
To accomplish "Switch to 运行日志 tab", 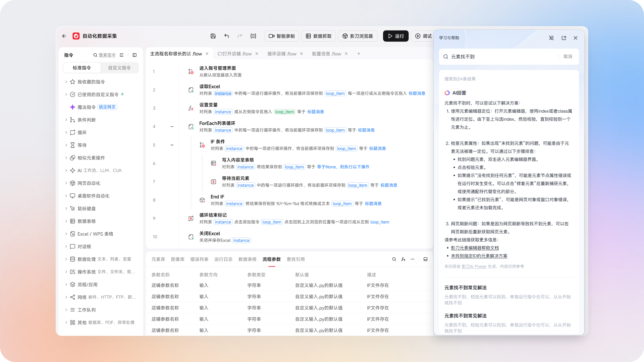I will 223,259.
